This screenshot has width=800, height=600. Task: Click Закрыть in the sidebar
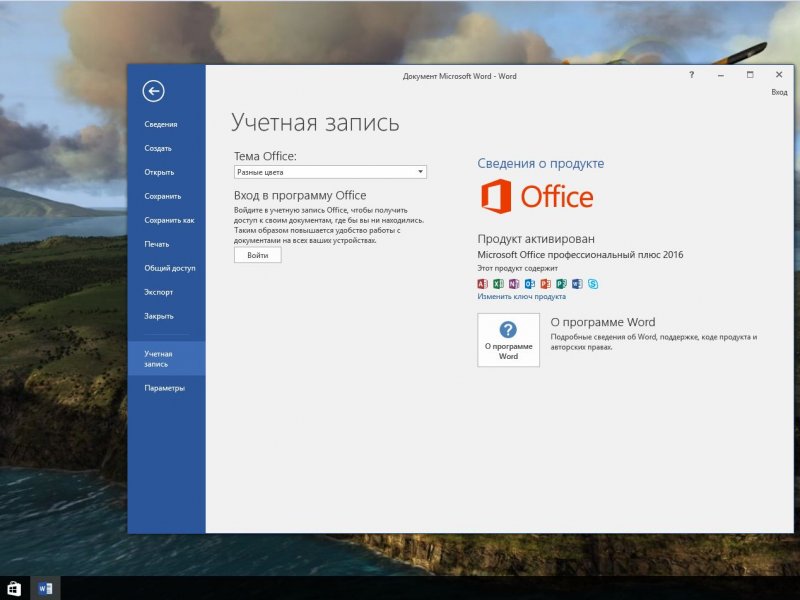[x=159, y=316]
